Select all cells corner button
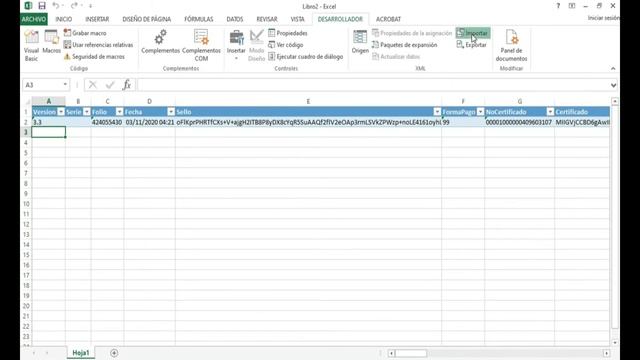This screenshot has width=640, height=360. pos(27,101)
